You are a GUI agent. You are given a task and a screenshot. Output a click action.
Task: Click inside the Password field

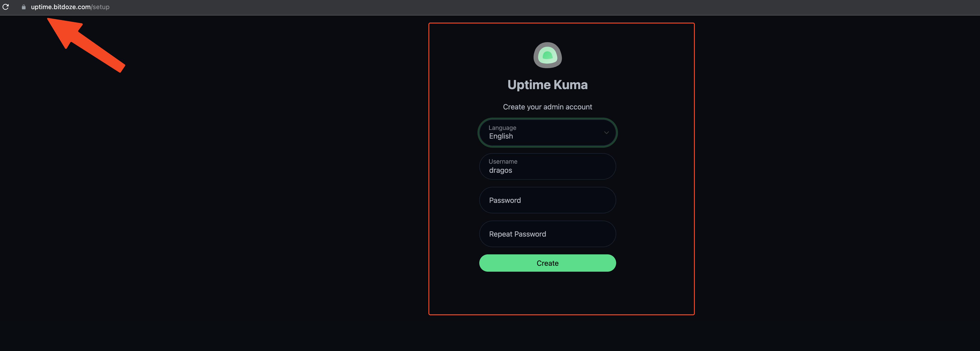pyautogui.click(x=547, y=200)
